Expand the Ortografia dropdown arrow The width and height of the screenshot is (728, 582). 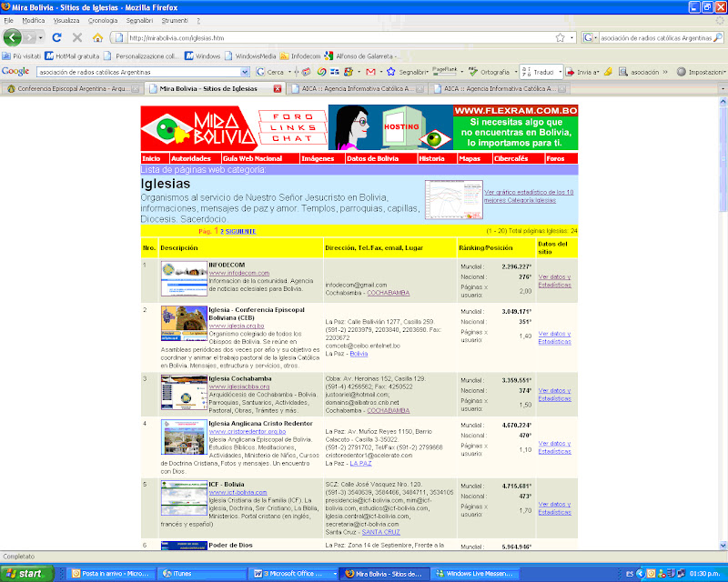[516, 72]
